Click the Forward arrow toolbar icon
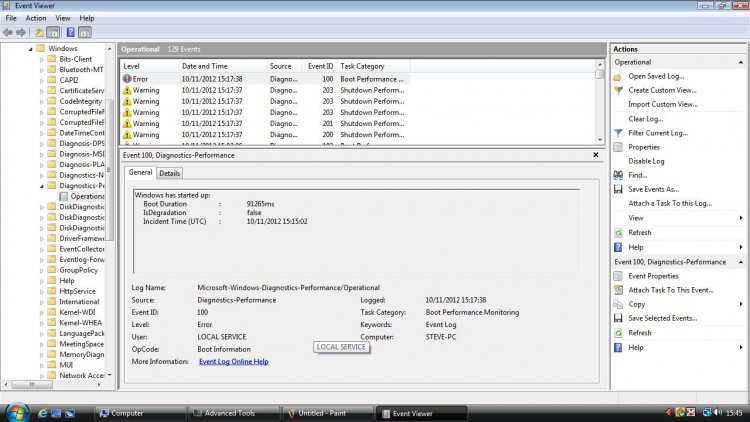750x422 pixels. (21, 33)
